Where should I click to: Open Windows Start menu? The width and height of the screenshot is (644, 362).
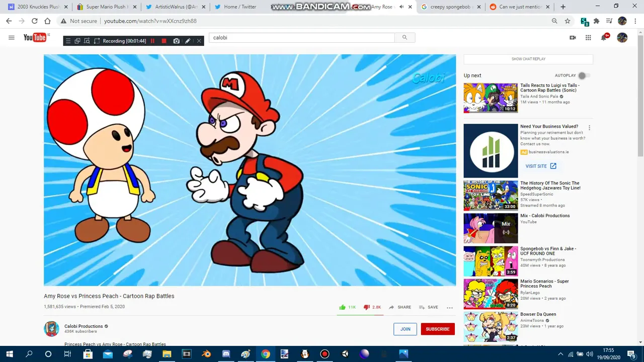(10, 354)
